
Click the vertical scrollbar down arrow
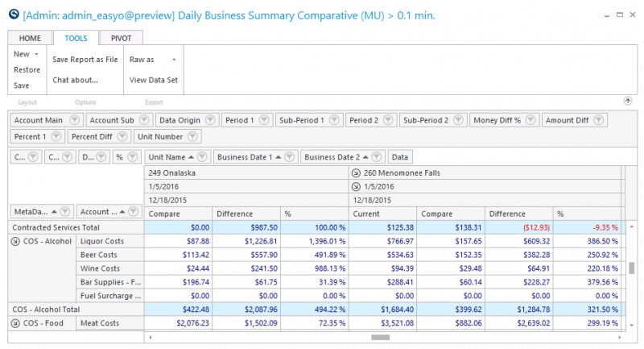[631, 325]
